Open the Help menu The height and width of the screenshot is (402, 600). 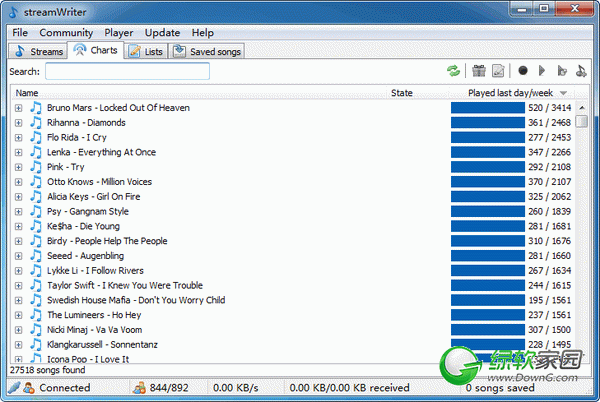(202, 33)
